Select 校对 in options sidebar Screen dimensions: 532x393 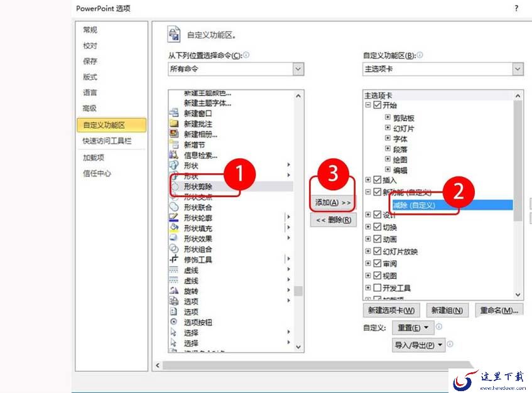[90, 45]
